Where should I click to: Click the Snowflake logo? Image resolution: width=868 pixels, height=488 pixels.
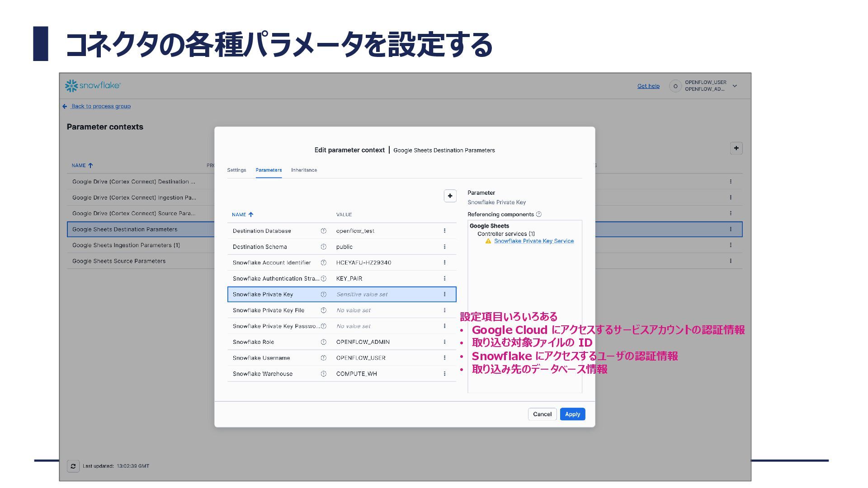pyautogui.click(x=93, y=85)
